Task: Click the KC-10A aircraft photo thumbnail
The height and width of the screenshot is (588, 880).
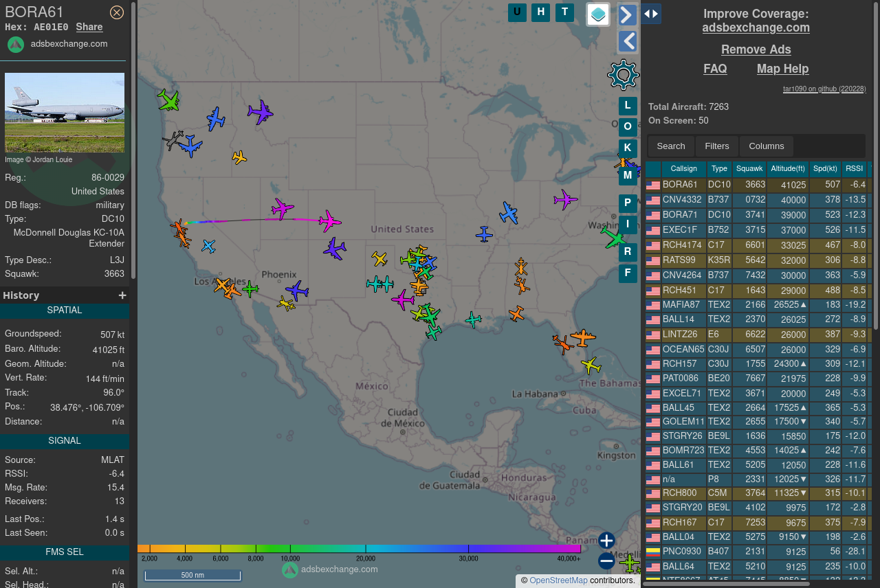Action: pyautogui.click(x=65, y=113)
